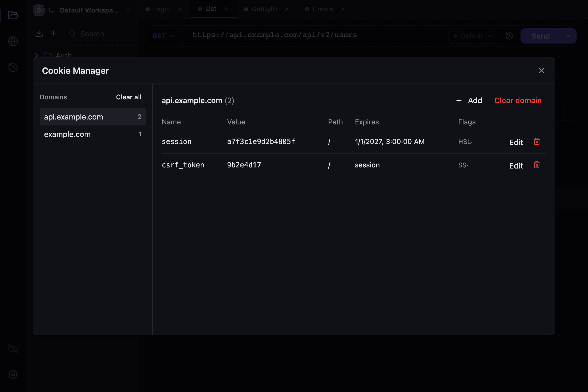The image size is (588, 392).
Task: Click the Flags column header
Action: click(467, 122)
